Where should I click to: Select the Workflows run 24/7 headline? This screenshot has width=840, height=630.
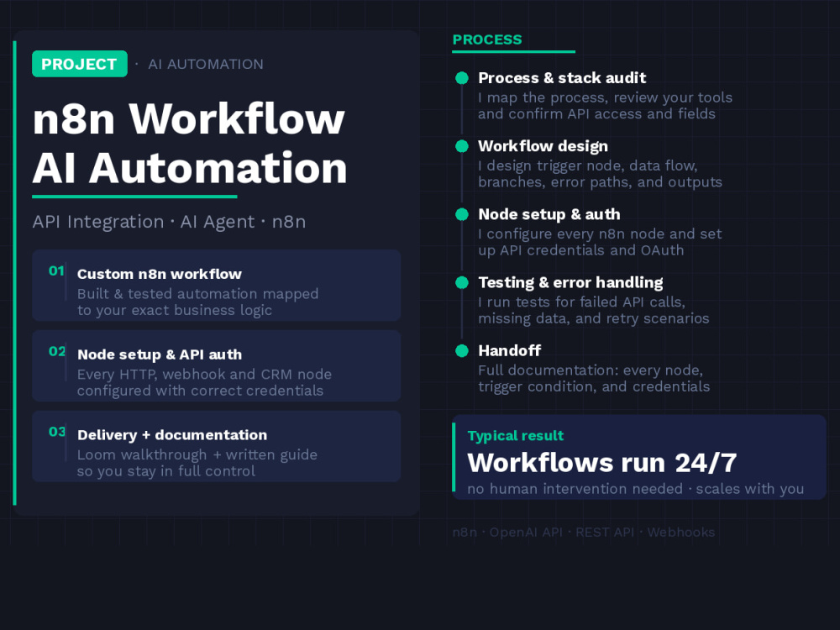(x=602, y=463)
